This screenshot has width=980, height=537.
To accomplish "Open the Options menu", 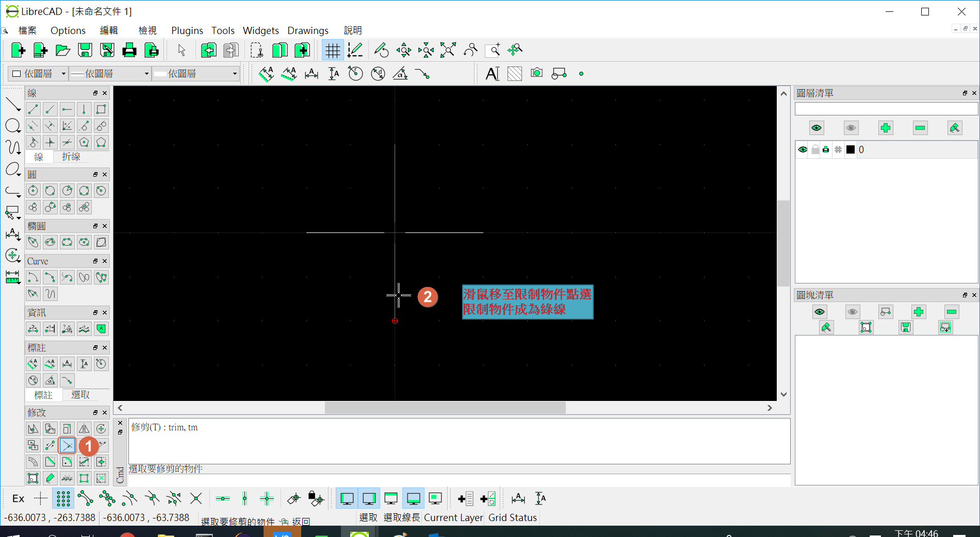I will point(68,30).
